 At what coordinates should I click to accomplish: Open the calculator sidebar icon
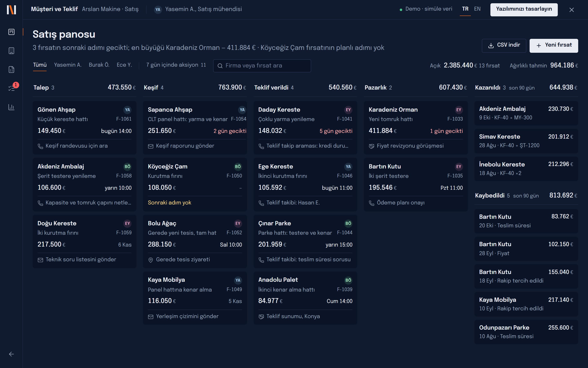[11, 51]
